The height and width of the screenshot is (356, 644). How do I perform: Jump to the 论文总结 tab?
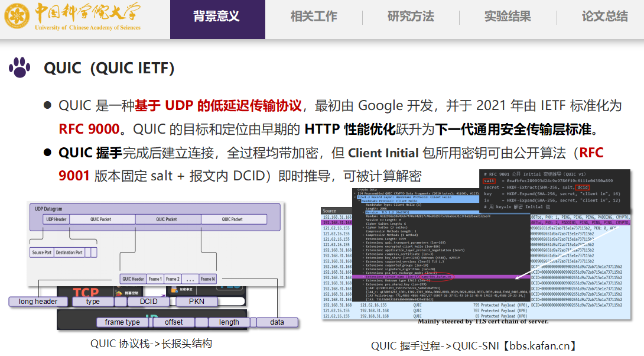[604, 17]
